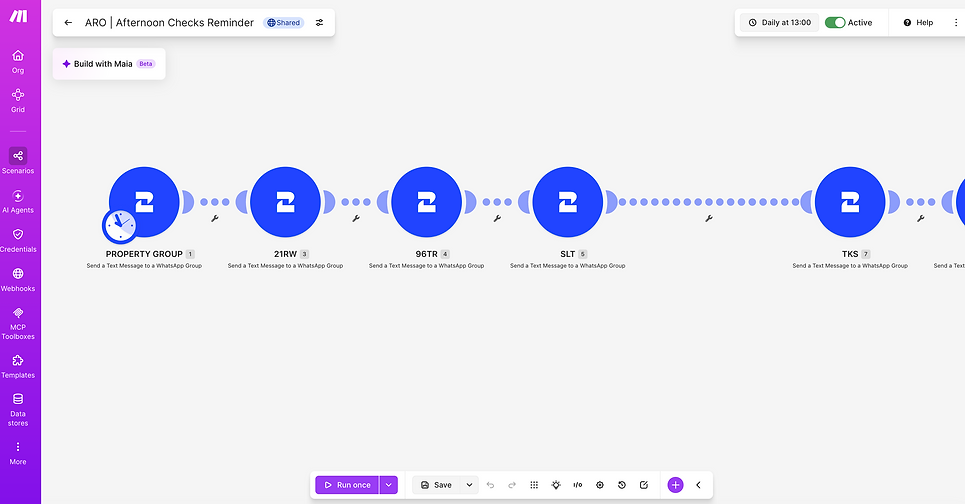Add a module with purple plus
The width and height of the screenshot is (965, 504).
[675, 485]
